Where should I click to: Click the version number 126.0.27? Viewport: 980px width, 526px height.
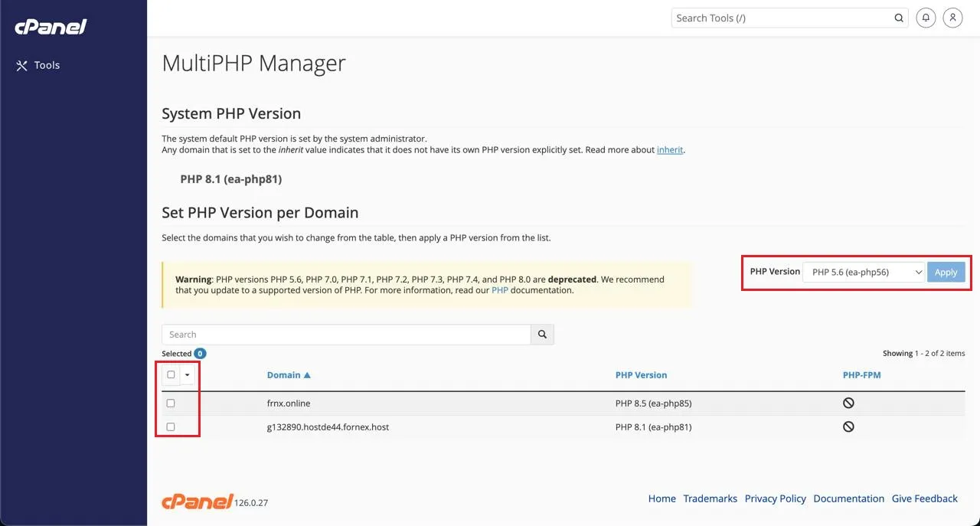[x=252, y=503]
